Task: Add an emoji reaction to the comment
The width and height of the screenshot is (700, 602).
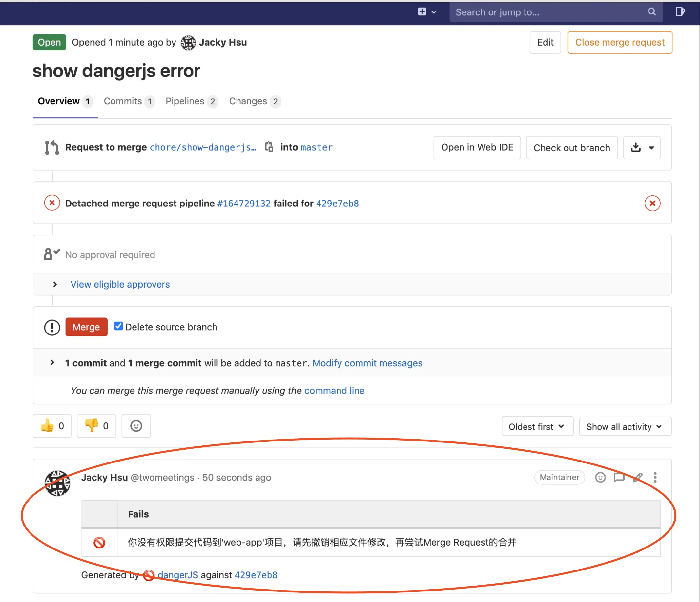Action: click(x=600, y=477)
